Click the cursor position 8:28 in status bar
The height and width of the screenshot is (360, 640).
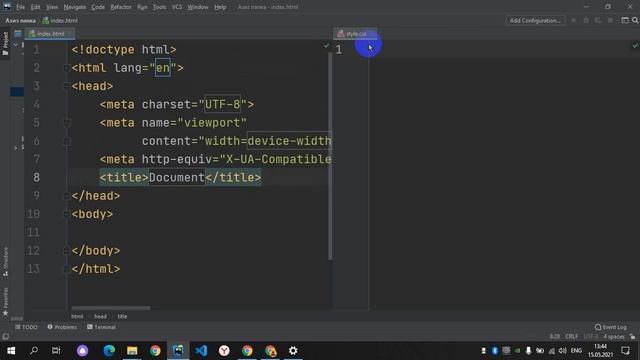coord(555,337)
